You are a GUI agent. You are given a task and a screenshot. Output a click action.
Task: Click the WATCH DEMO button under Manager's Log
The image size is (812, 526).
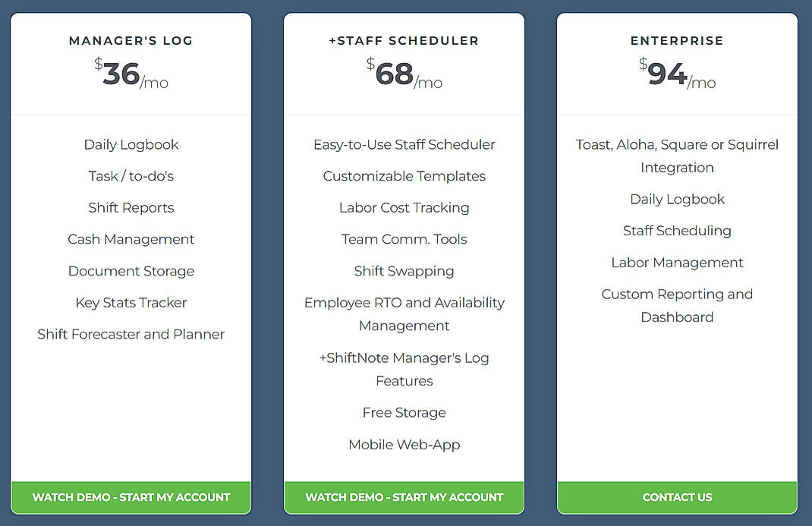pyautogui.click(x=131, y=497)
